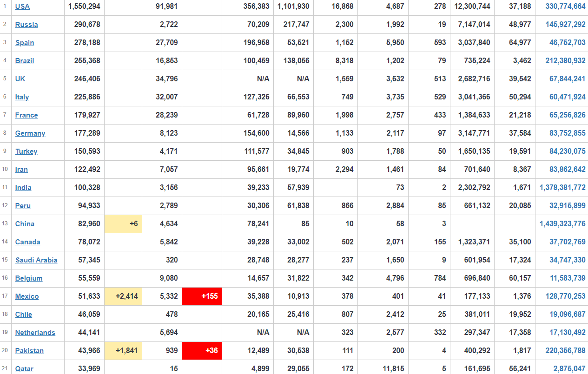
Task: Select Turkey recovered value 111,577
Action: (x=257, y=151)
